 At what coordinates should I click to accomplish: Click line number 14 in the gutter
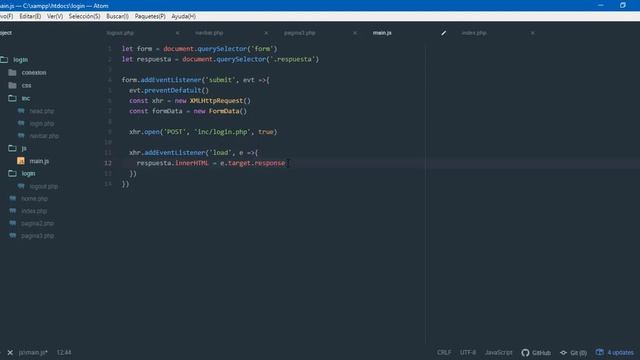pyautogui.click(x=108, y=184)
